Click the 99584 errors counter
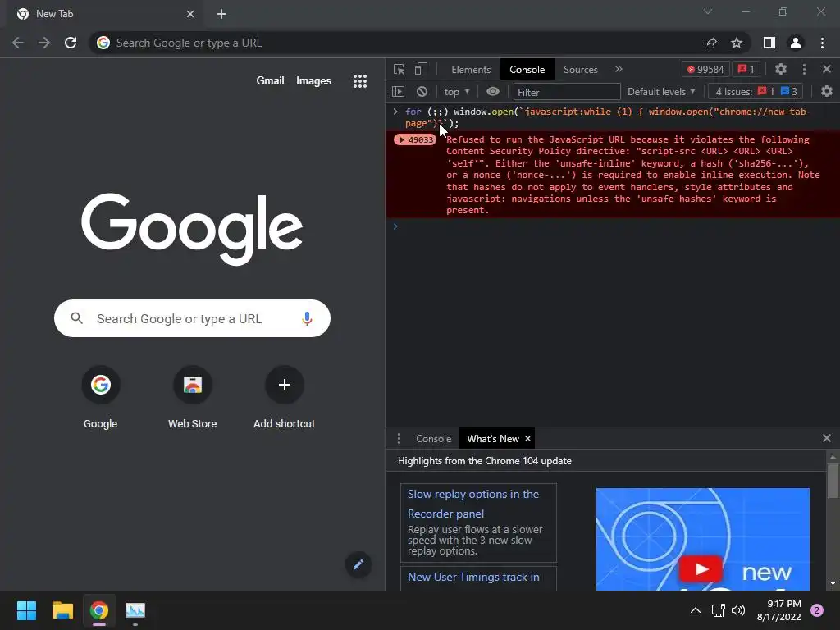The height and width of the screenshot is (630, 840). tap(705, 69)
